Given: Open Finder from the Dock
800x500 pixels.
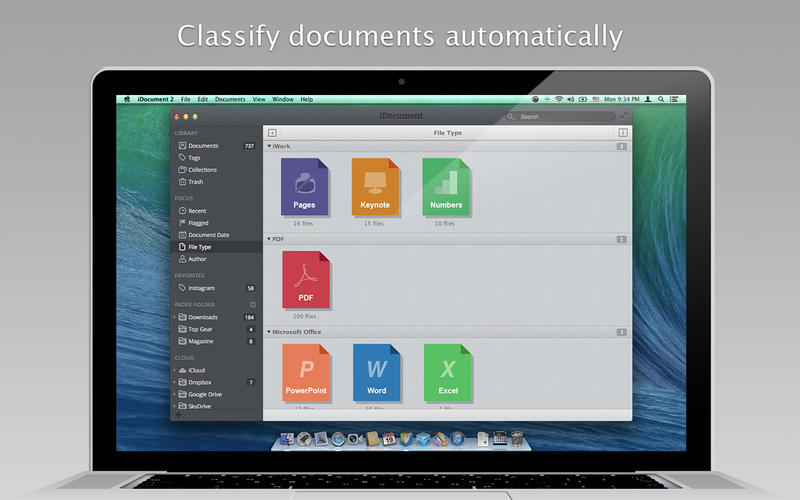Looking at the screenshot, I should [x=287, y=439].
